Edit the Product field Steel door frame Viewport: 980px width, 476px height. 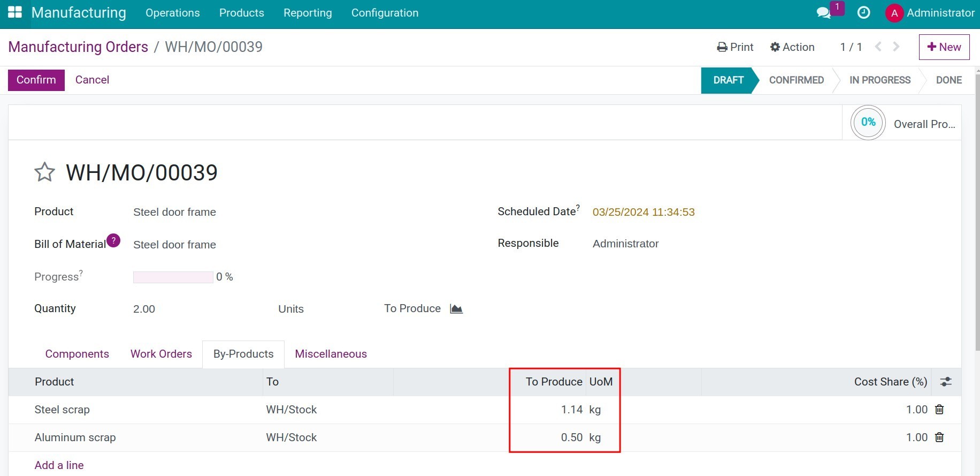tap(174, 212)
